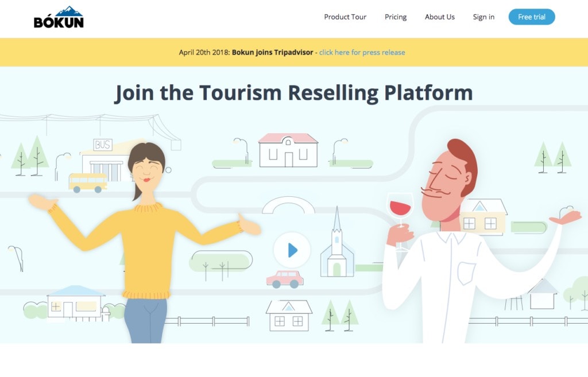Click the pink-roofed house illustration
Screen dimensions: 588x377
point(287,150)
